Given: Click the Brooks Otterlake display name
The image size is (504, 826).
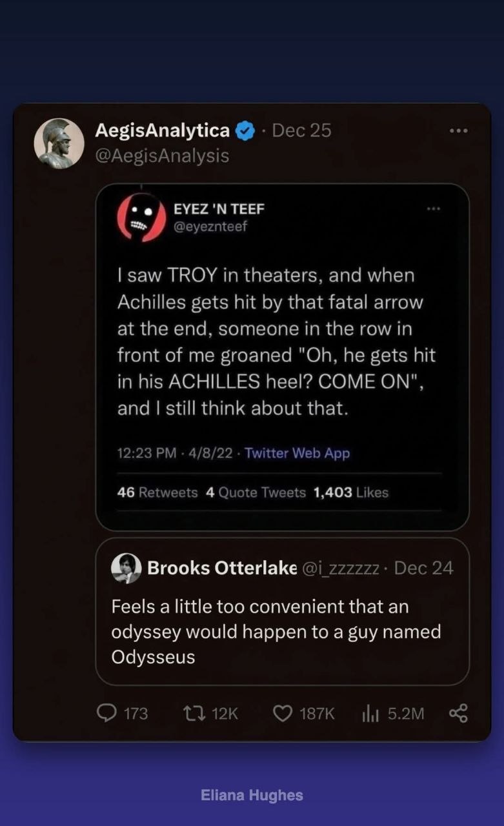Looking at the screenshot, I should 222,568.
